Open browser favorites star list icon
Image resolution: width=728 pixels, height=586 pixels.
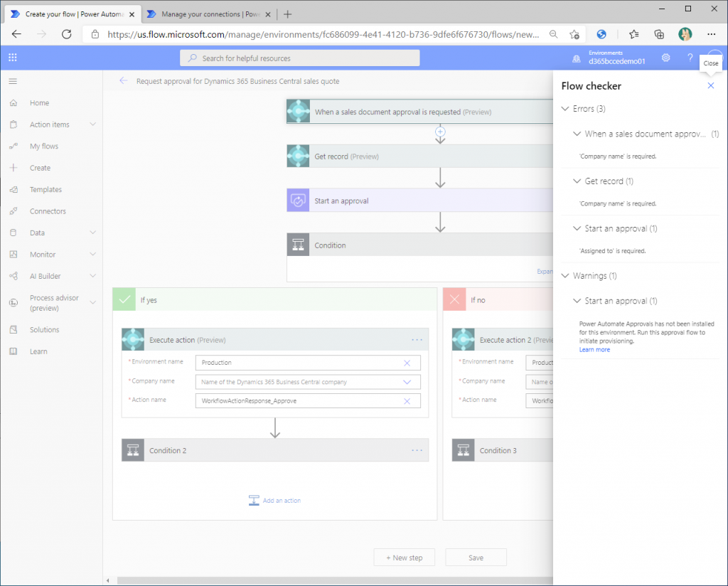[x=633, y=34]
